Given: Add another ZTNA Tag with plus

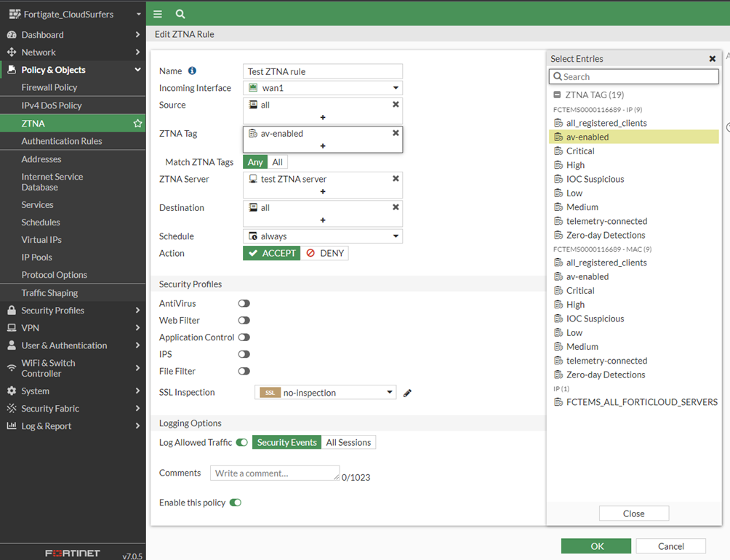Looking at the screenshot, I should [x=323, y=145].
